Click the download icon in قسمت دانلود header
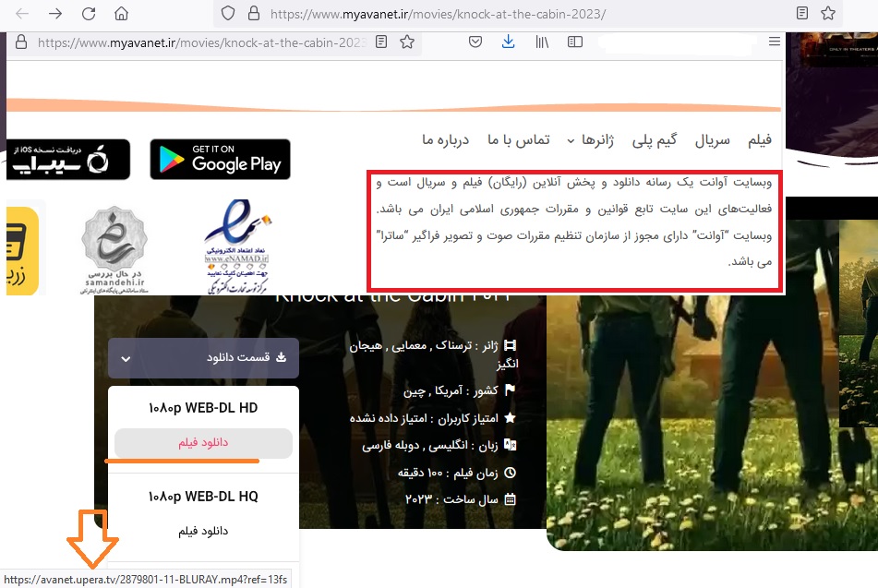This screenshot has height=588, width=878. pos(281,356)
